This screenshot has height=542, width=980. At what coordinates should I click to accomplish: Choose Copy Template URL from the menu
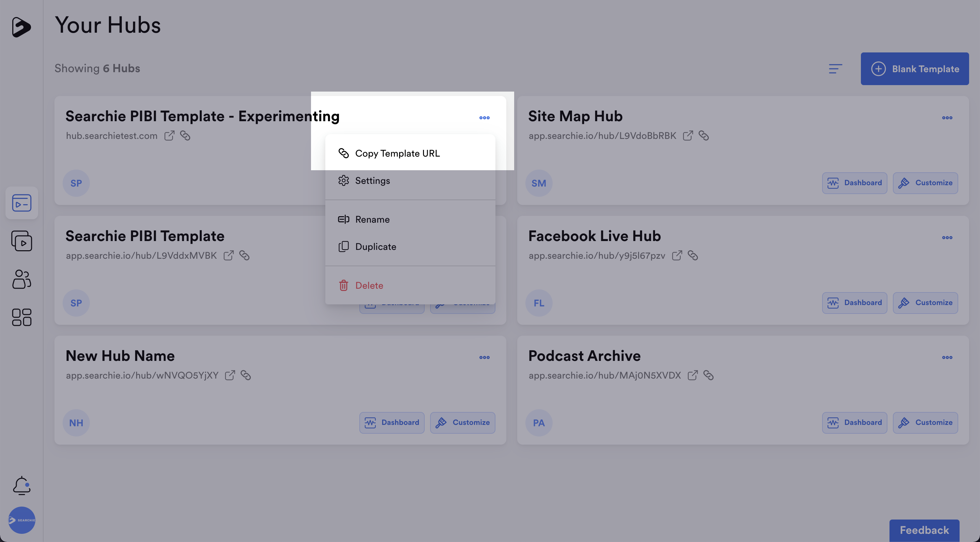[410, 154]
